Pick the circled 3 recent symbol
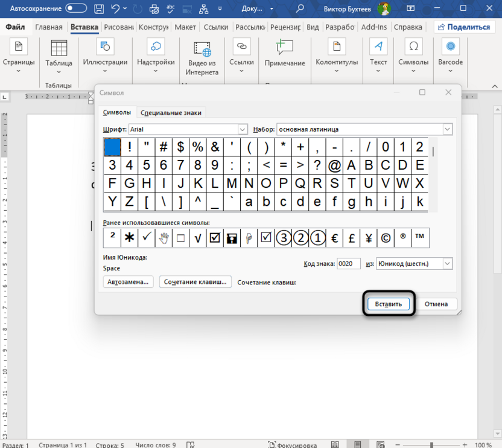The width and height of the screenshot is (502, 448). point(284,238)
